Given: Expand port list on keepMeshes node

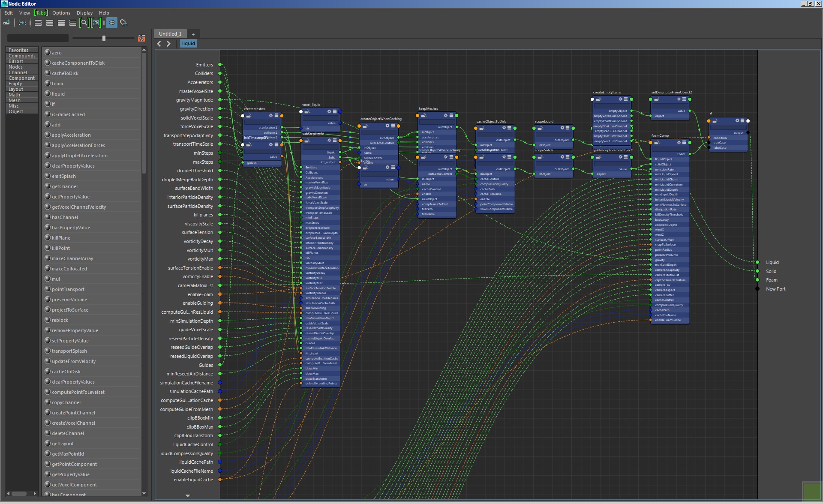Looking at the screenshot, I should click(451, 115).
